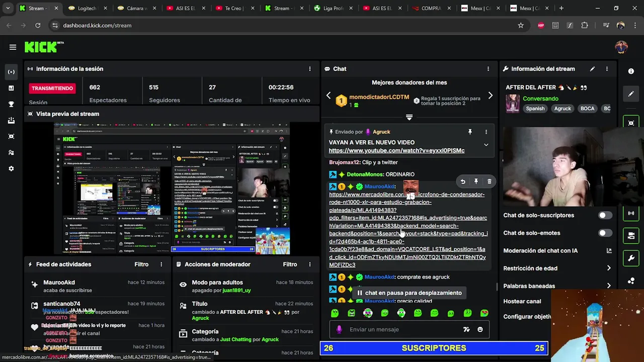Select the Agruck tag chip

562,109
